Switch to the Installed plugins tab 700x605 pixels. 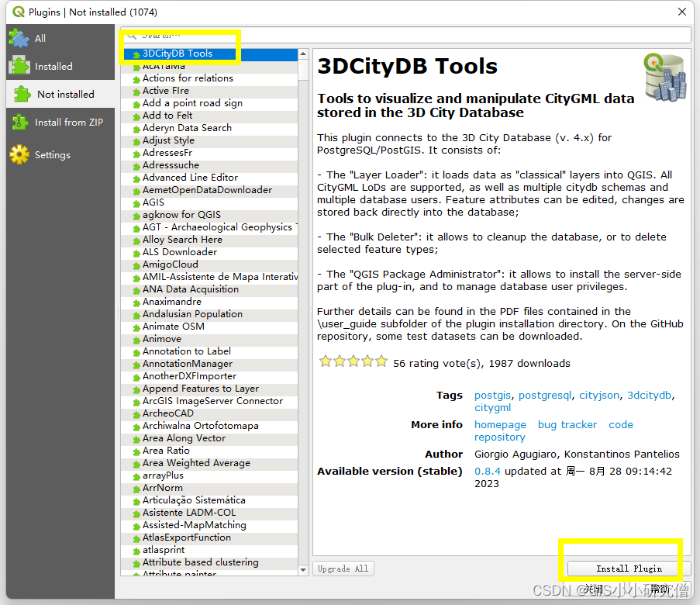pos(60,66)
